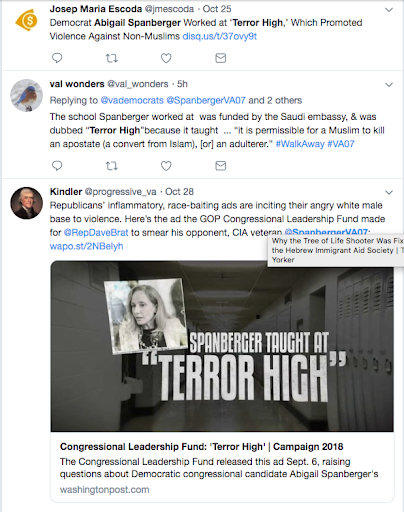Image resolution: width=404 pixels, height=512 pixels.
Task: Retweet Josep Maria Escoda's tweet
Action: click(x=112, y=58)
